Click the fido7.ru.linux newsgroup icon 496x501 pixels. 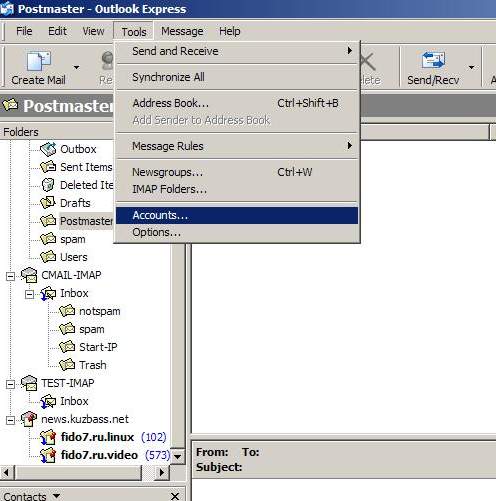pyautogui.click(x=48, y=437)
